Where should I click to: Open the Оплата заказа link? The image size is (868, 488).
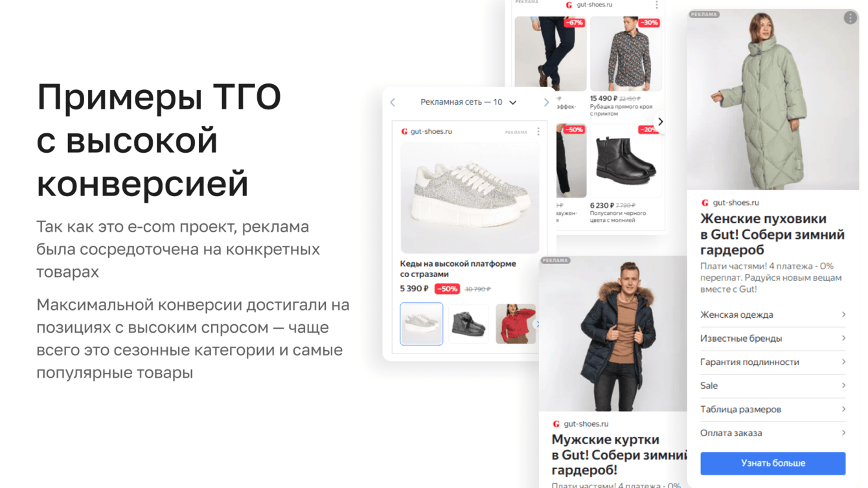pos(773,433)
